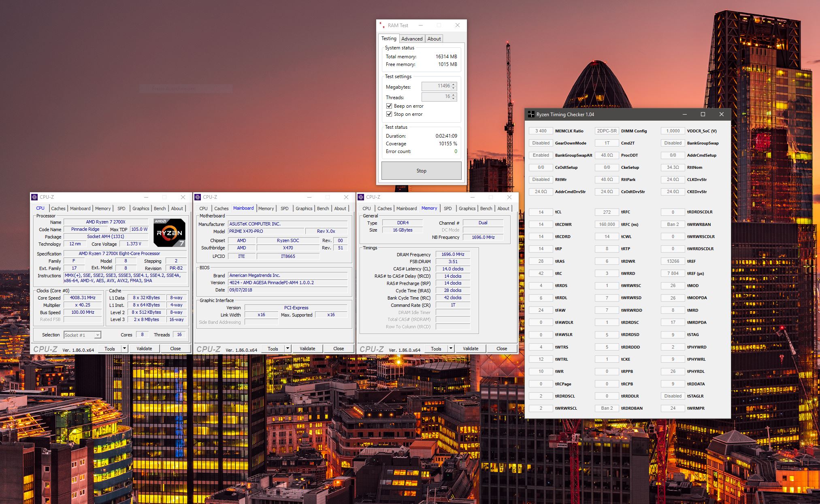Minimize the RAM Test window
Image resolution: width=820 pixels, height=504 pixels.
(421, 25)
